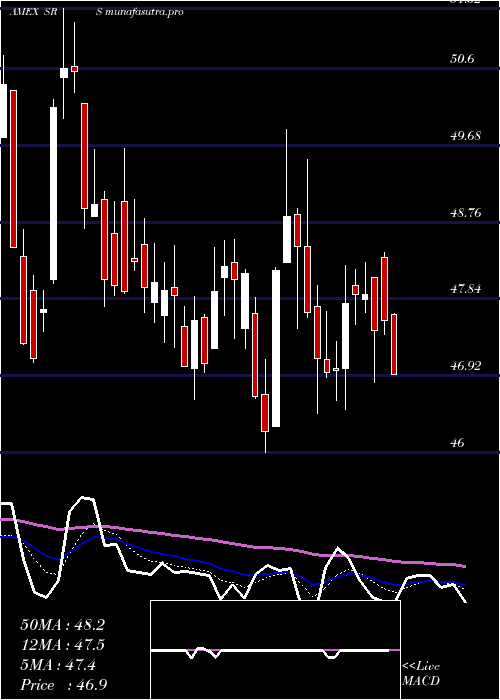Screen dimensions: 500x700
Task: Click the 48.76 price axis label
Action: 466,212
